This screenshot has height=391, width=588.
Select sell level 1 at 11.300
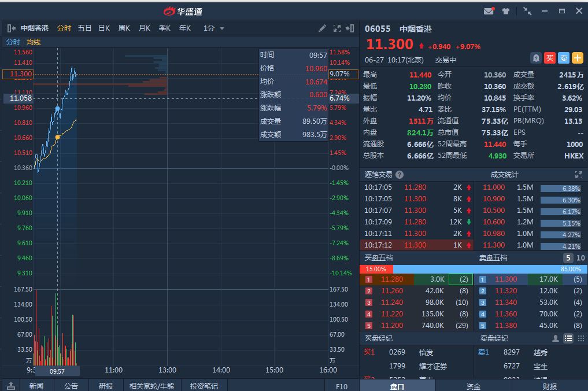point(531,279)
